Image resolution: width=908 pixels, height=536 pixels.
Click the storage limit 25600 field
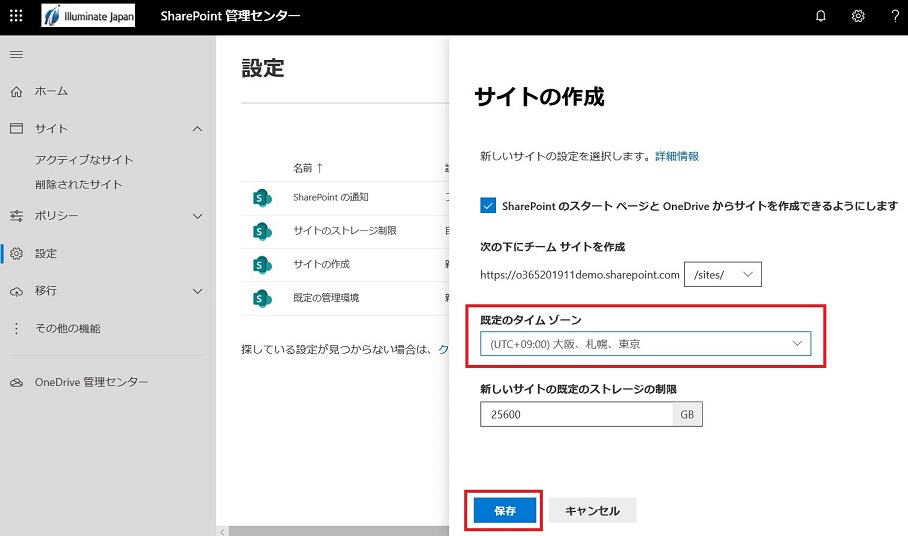coord(576,414)
